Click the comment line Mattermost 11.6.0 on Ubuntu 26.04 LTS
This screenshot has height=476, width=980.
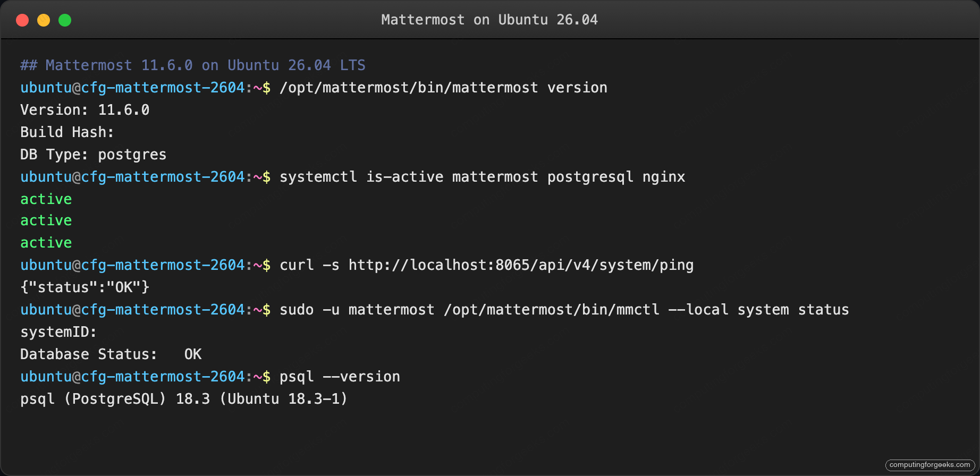click(x=193, y=65)
